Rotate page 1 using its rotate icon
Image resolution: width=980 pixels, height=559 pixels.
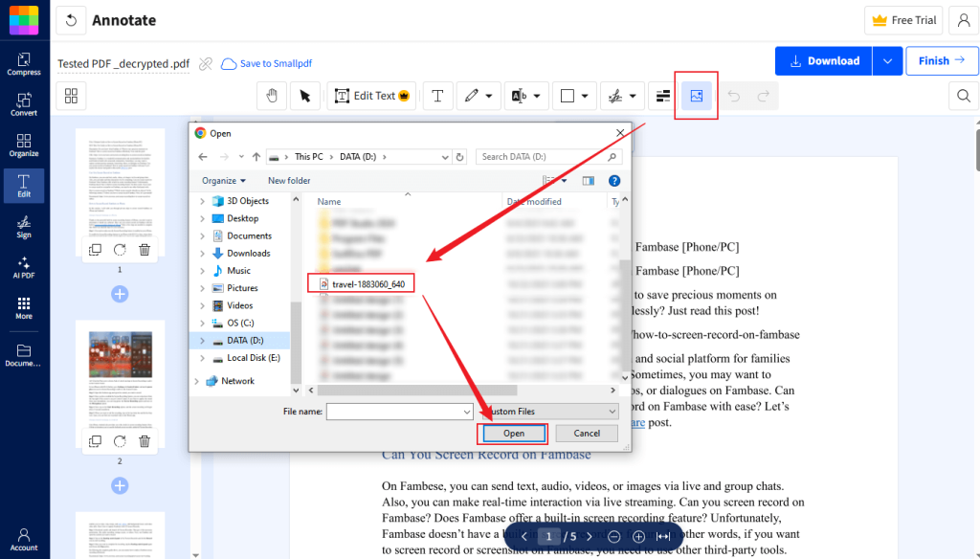pos(120,250)
